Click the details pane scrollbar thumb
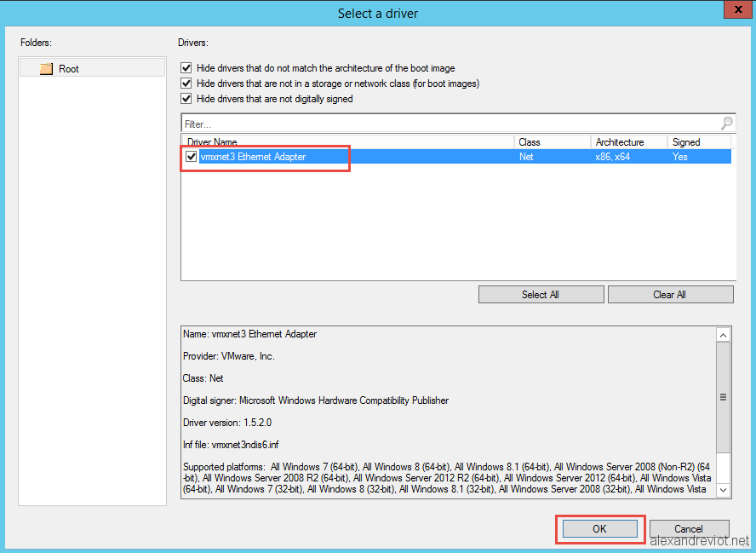Screen dimensions: 756x553 pyautogui.click(x=723, y=397)
